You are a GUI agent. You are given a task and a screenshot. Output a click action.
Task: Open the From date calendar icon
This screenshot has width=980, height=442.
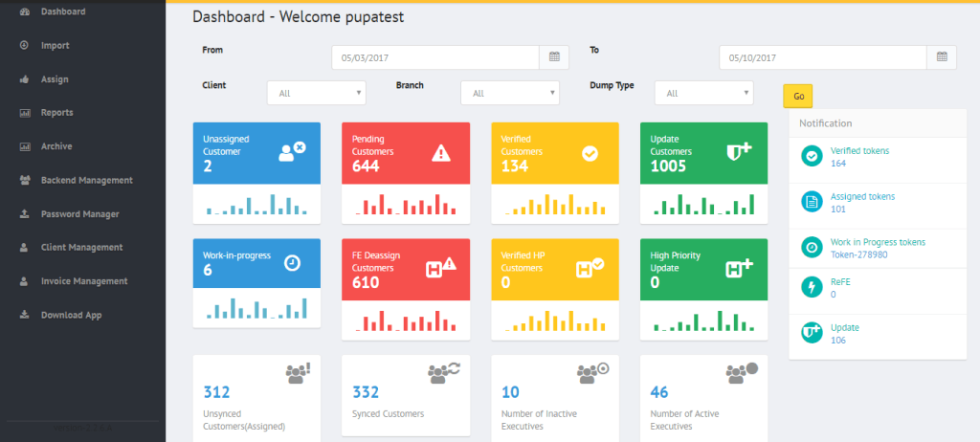[554, 56]
